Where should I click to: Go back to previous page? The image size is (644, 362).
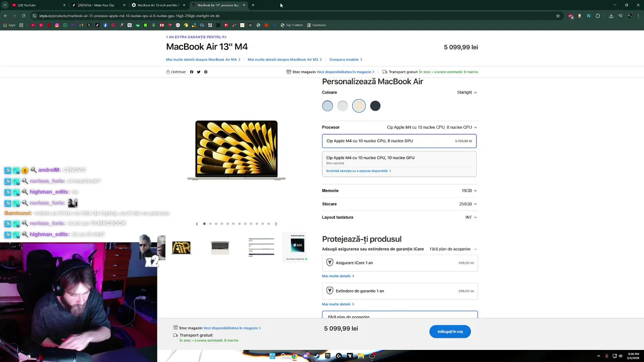[x=6, y=16]
